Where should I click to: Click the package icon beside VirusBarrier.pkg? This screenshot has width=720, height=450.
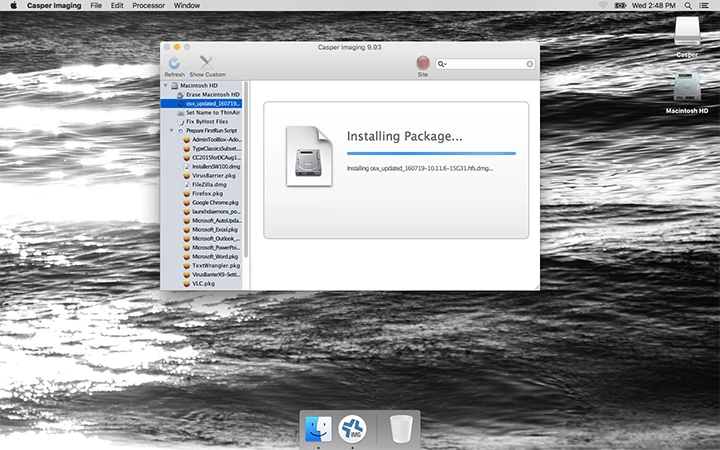(x=186, y=175)
